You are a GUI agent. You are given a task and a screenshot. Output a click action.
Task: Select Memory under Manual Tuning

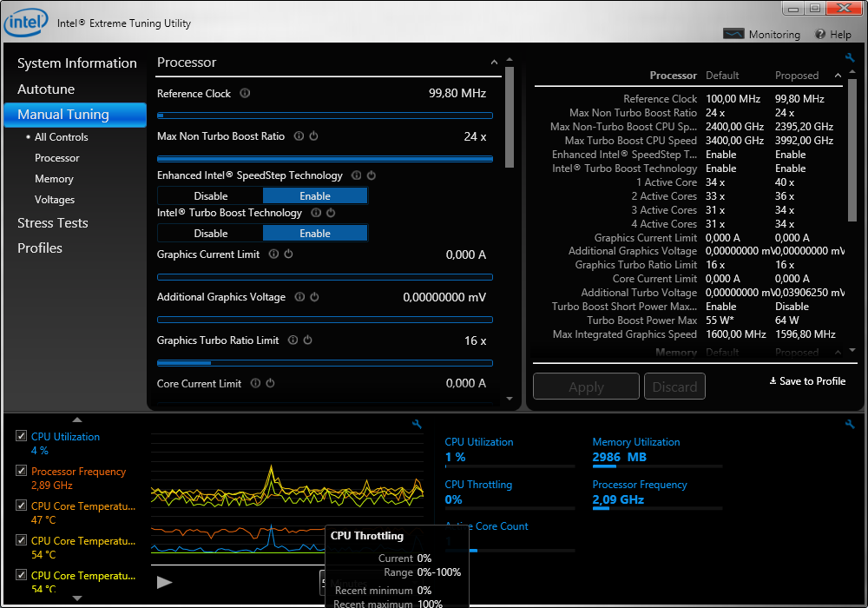(54, 179)
